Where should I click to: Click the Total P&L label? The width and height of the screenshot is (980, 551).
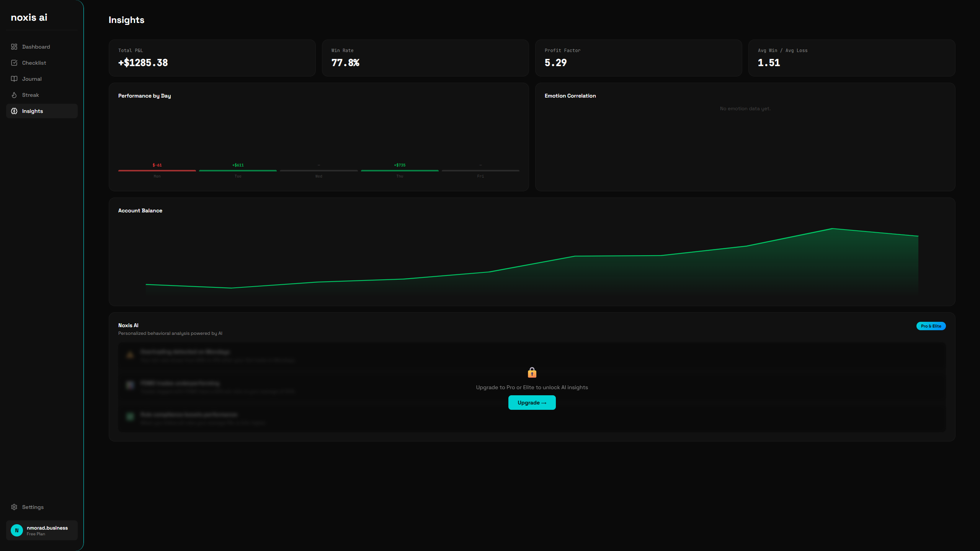131,51
